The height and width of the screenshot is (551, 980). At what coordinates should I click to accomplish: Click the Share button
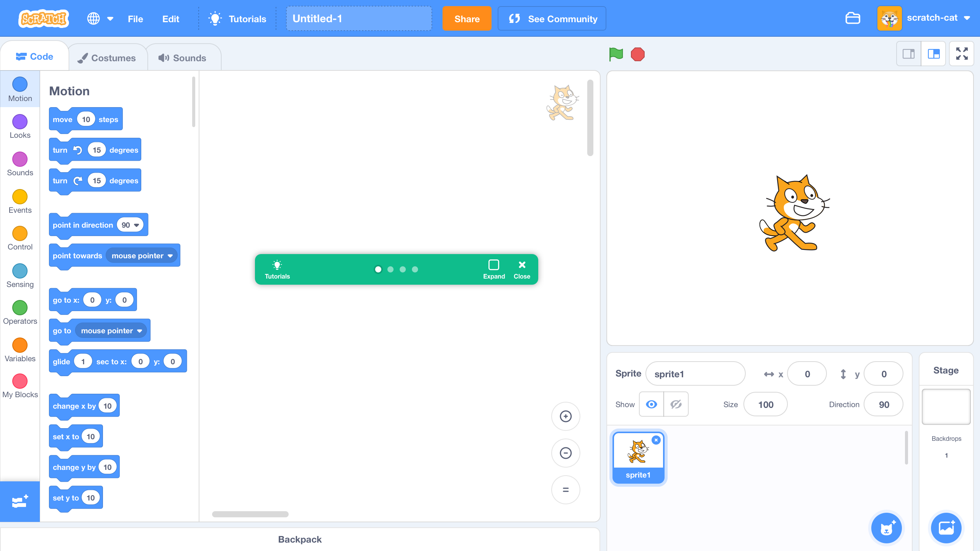point(467,18)
